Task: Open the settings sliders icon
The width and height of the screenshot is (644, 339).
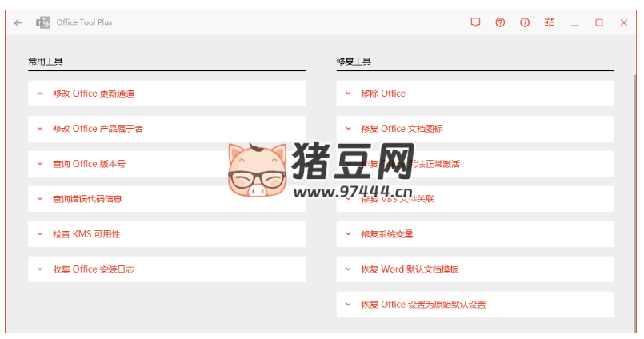Action: (550, 22)
